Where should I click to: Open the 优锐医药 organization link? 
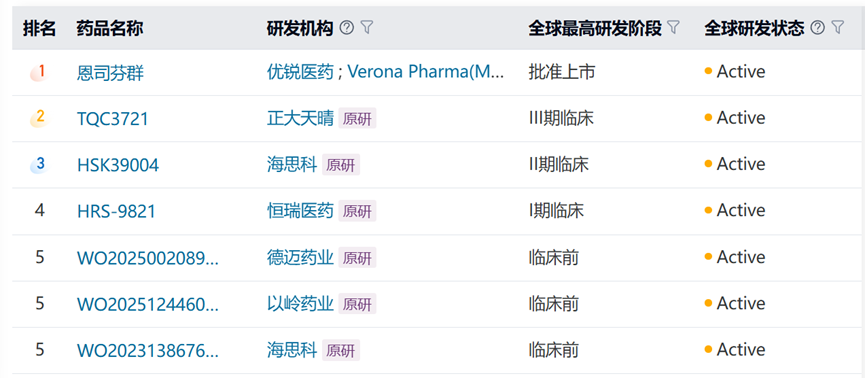301,72
